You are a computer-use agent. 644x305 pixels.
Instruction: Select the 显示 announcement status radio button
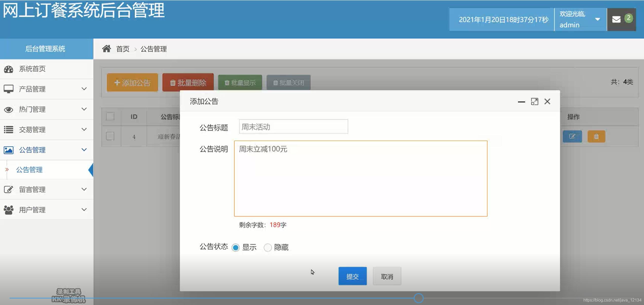(236, 247)
